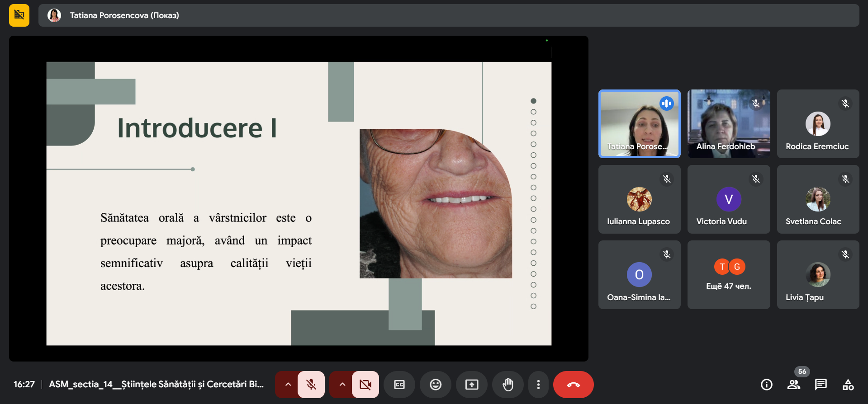Select Iulianna Lupasco's participant tile
Image resolution: width=868 pixels, height=404 pixels.
point(640,199)
